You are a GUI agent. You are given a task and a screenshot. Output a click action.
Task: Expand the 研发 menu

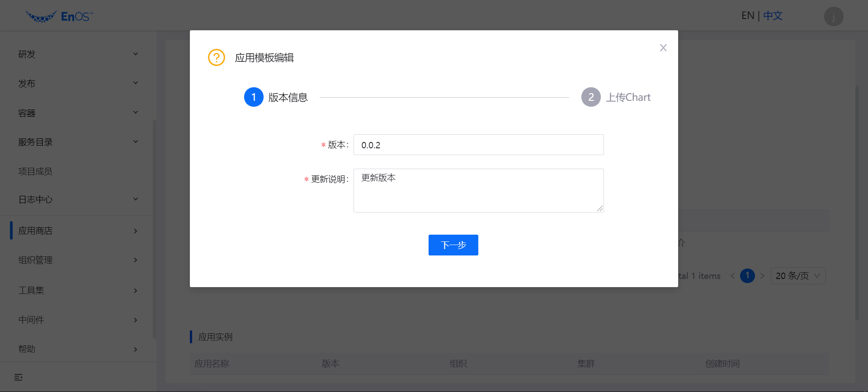pos(78,54)
